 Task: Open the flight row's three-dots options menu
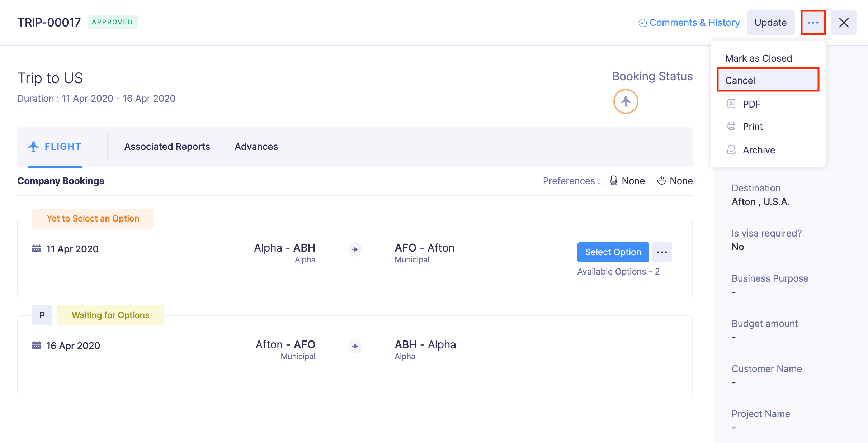[x=662, y=252]
